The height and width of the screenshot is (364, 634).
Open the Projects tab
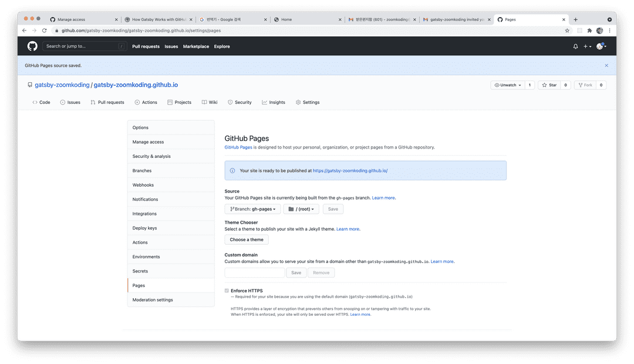click(x=179, y=102)
